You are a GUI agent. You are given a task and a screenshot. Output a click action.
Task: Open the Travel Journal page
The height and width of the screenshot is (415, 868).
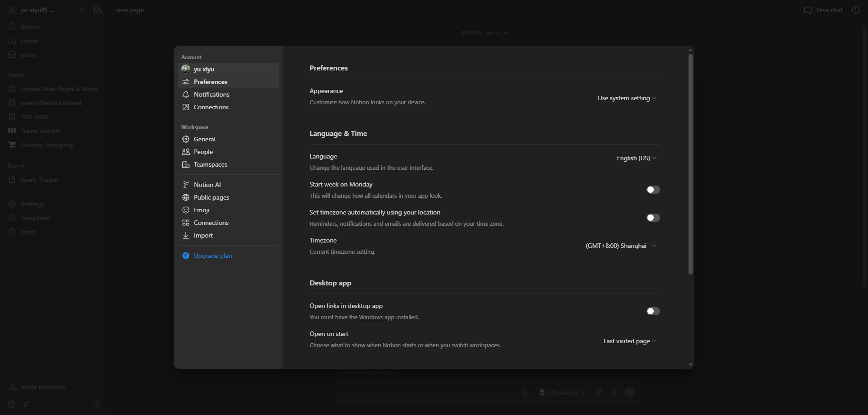[x=53, y=131]
